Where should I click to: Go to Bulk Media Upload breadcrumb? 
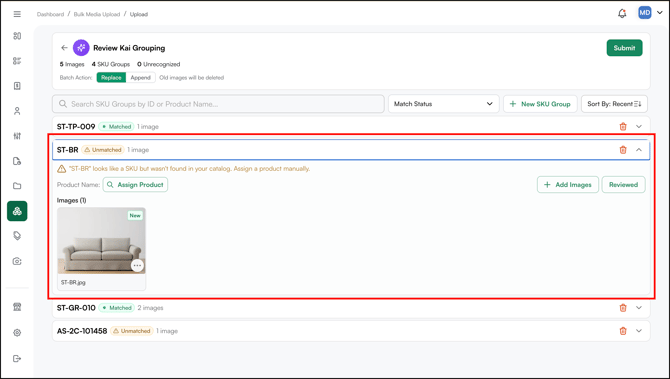tap(97, 14)
